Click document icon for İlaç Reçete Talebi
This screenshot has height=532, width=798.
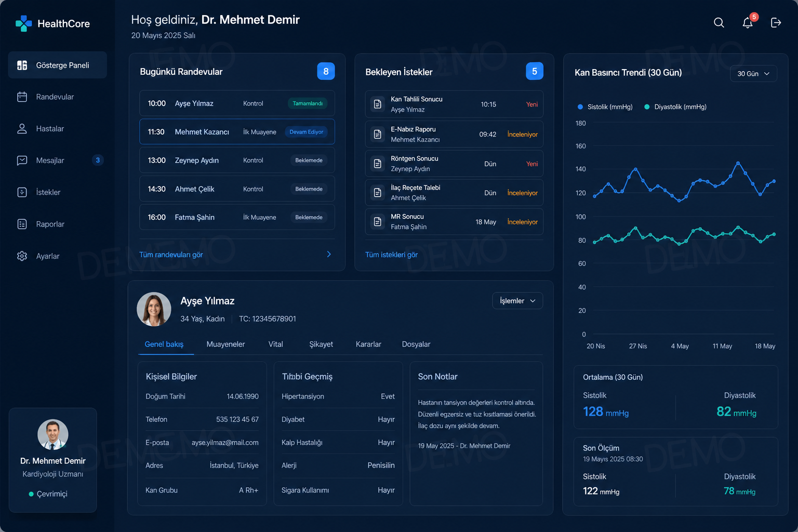378,193
